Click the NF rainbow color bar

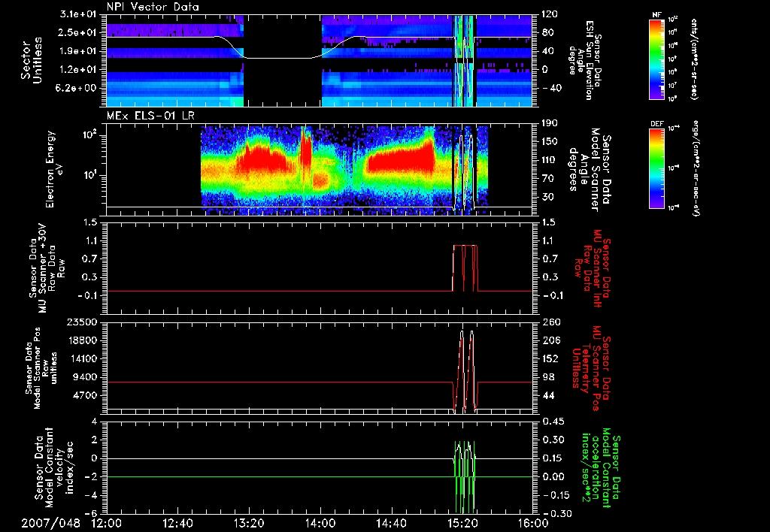pos(657,59)
